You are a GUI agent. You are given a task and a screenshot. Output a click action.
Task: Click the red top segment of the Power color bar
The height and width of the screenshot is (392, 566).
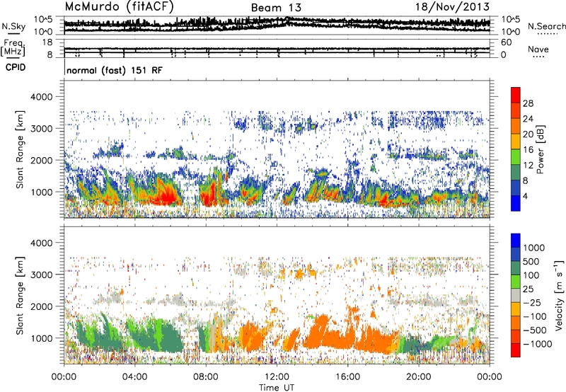pos(516,95)
